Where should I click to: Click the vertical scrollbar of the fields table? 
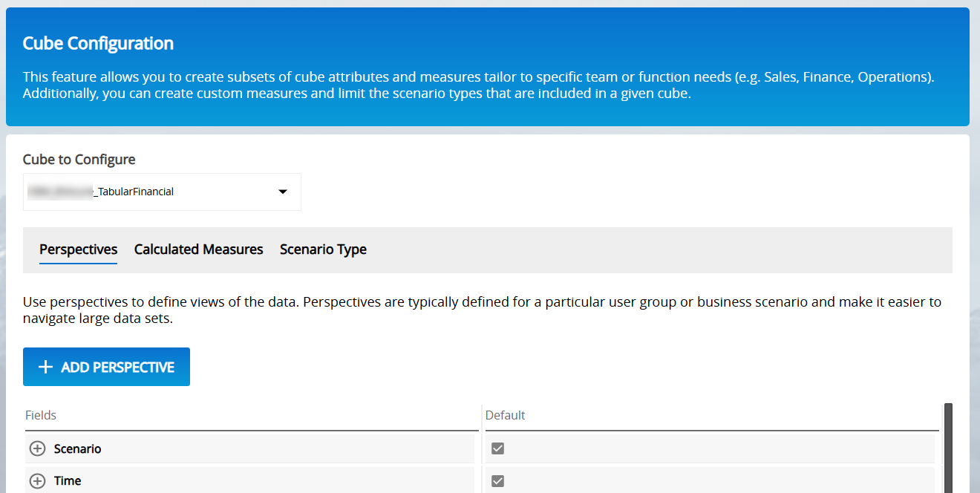pos(948,445)
